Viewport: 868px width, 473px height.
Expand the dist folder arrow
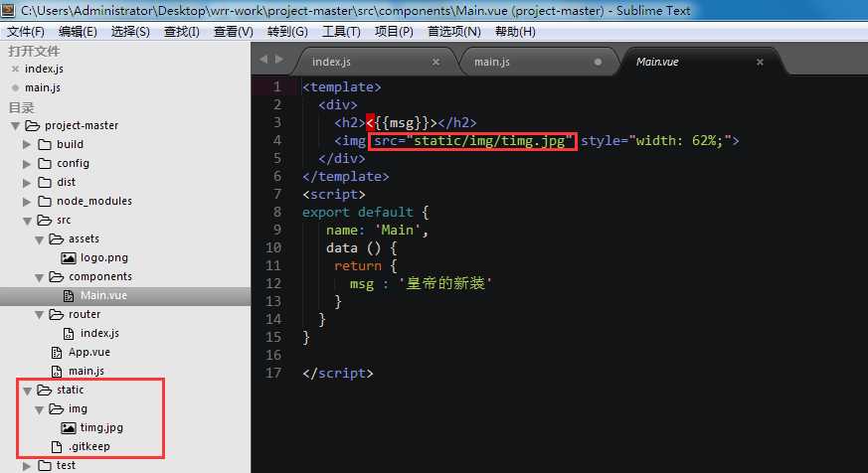(x=27, y=183)
